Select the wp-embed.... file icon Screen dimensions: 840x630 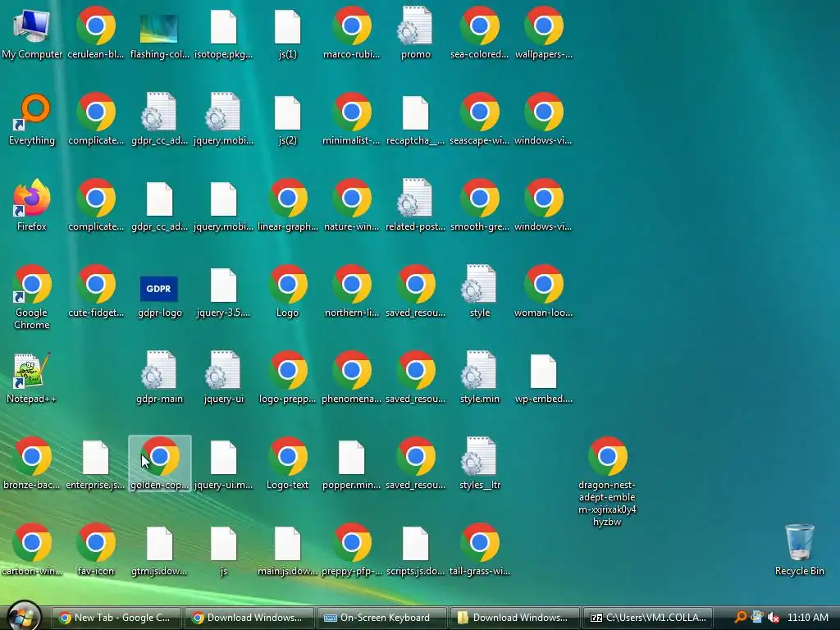pyautogui.click(x=543, y=377)
